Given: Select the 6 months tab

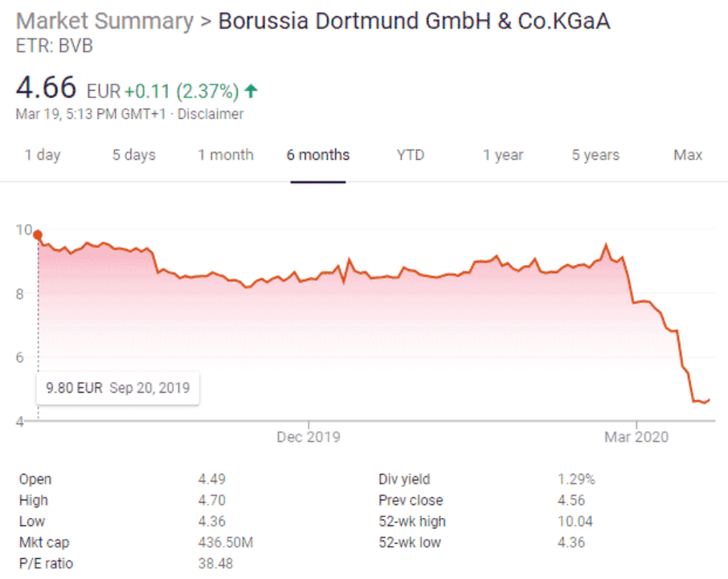Looking at the screenshot, I should click(318, 155).
